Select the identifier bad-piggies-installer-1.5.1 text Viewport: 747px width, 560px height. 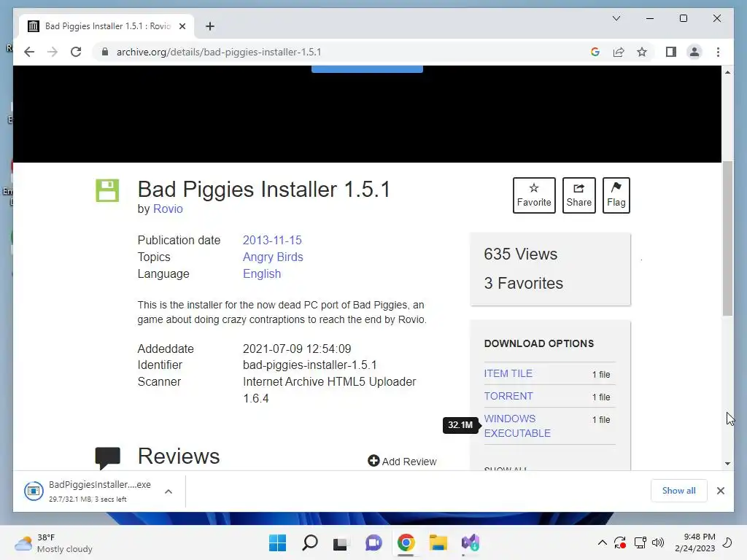click(x=309, y=365)
